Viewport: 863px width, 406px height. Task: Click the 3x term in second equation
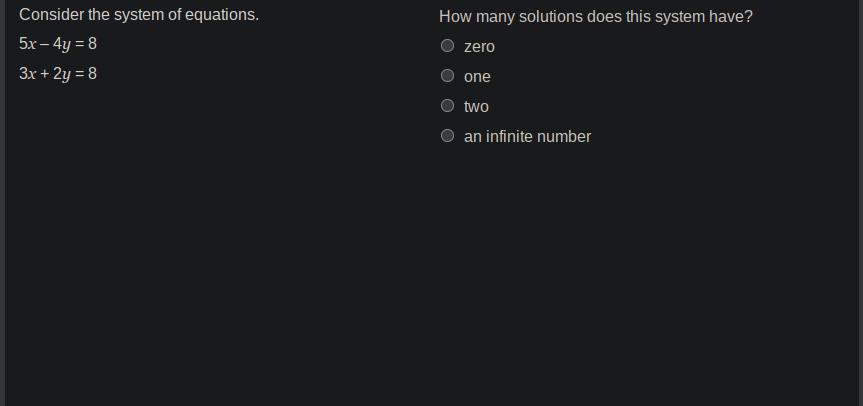click(28, 74)
